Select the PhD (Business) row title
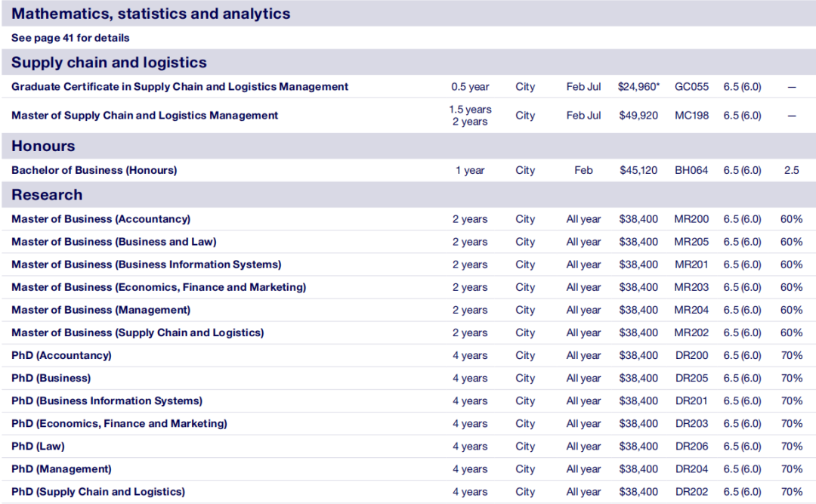 [51, 379]
